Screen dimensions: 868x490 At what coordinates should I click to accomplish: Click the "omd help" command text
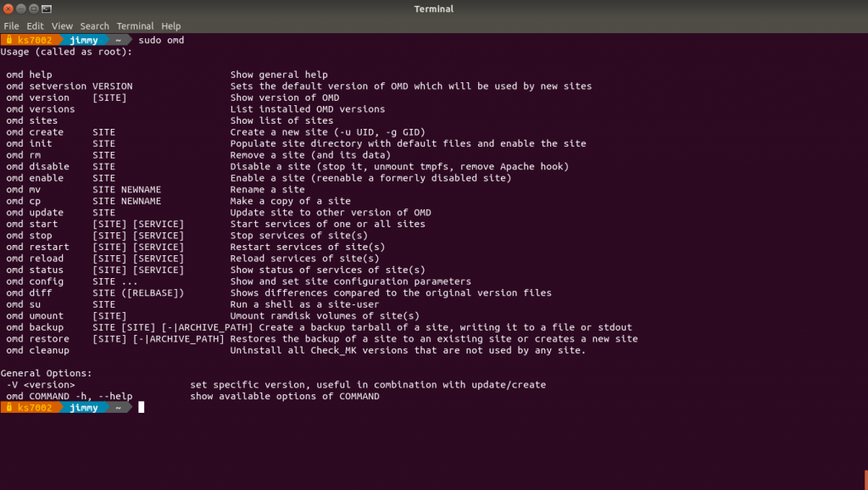(30, 75)
